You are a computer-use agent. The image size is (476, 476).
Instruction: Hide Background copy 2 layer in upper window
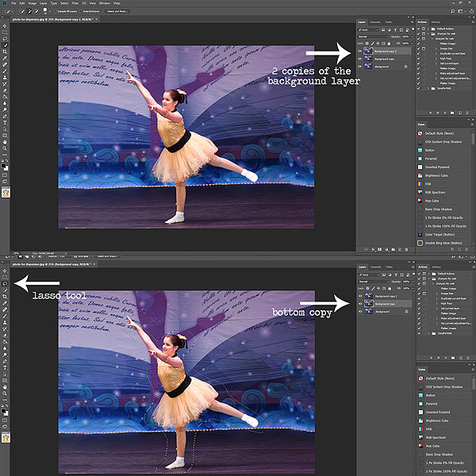359,51
